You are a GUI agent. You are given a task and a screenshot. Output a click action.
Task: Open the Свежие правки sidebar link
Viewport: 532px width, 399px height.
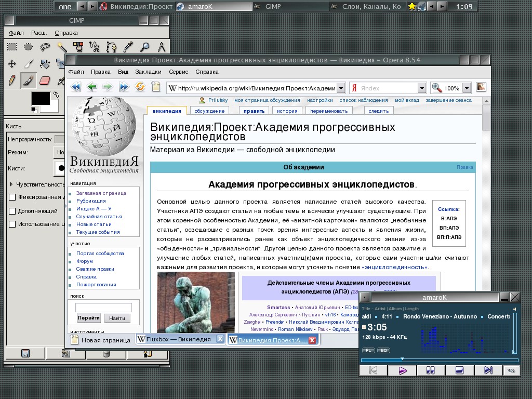tap(95, 269)
